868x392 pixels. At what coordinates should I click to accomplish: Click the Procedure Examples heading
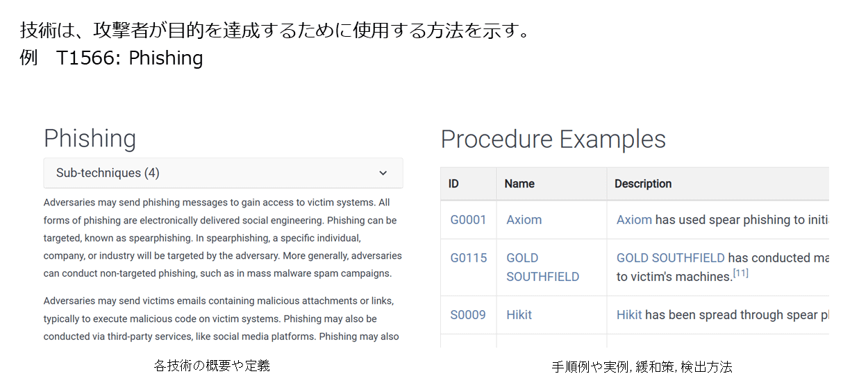[553, 139]
